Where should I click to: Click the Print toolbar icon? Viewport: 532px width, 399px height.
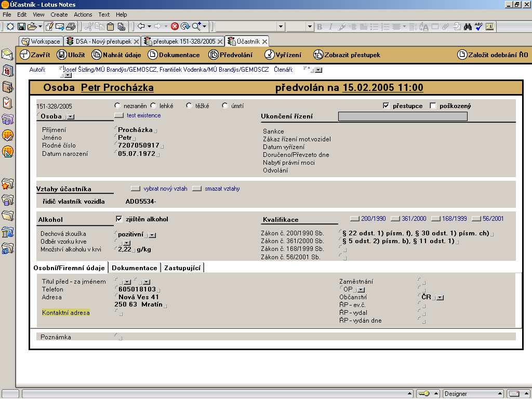[71, 26]
